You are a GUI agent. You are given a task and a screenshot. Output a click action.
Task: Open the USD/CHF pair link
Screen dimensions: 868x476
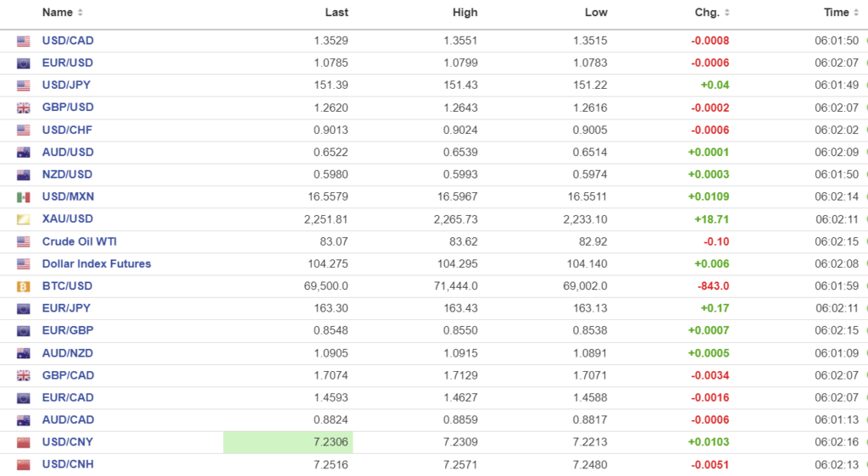(67, 130)
